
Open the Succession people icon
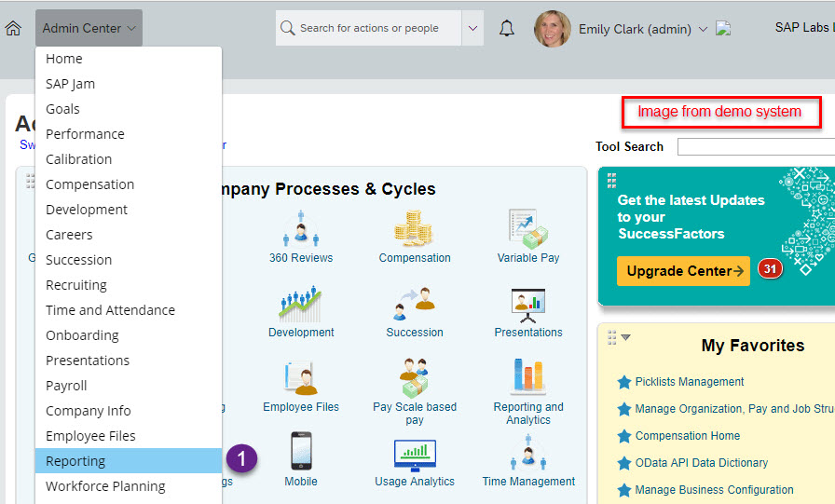pyautogui.click(x=415, y=304)
